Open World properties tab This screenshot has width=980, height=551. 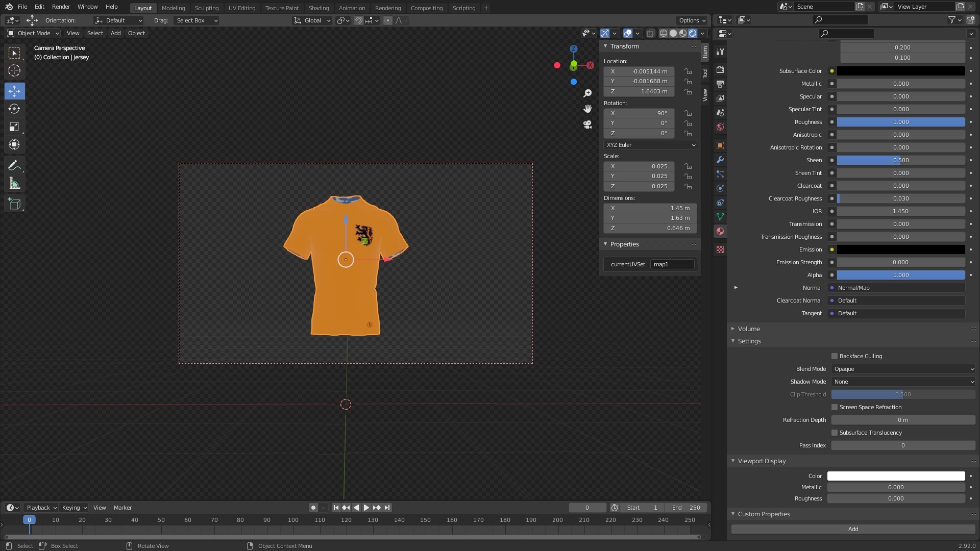(720, 127)
